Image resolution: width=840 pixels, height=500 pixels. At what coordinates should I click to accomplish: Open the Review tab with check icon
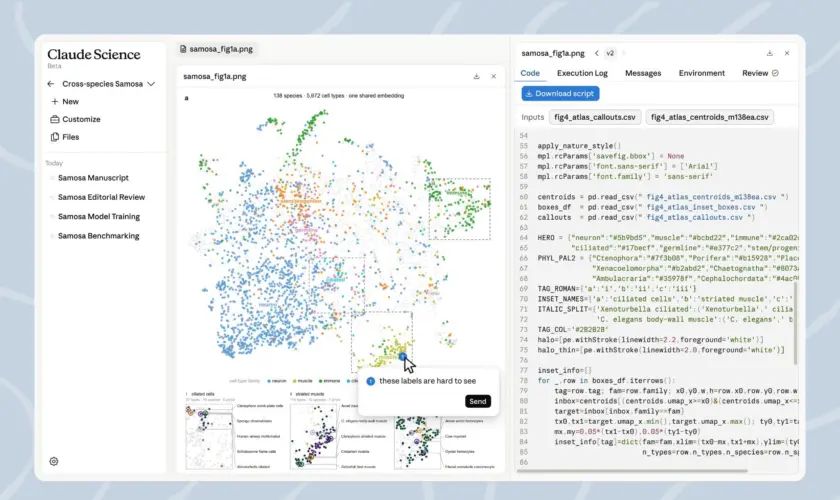click(760, 73)
